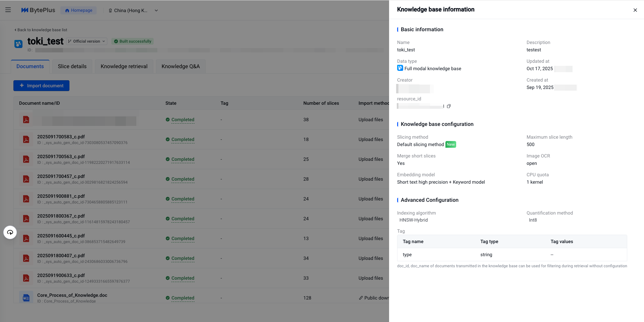Open the hamburger navigation menu
Viewport: 644px width, 322px height.
pos(8,10)
